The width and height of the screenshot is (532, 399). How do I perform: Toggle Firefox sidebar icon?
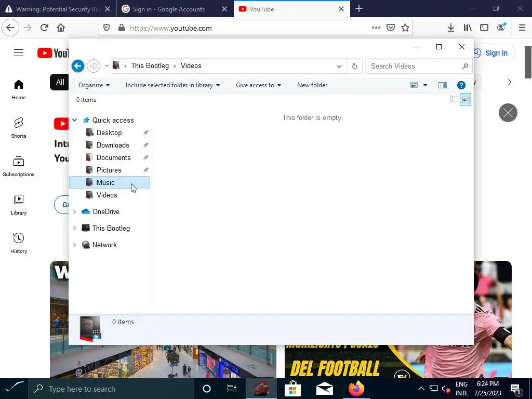pyautogui.click(x=484, y=28)
